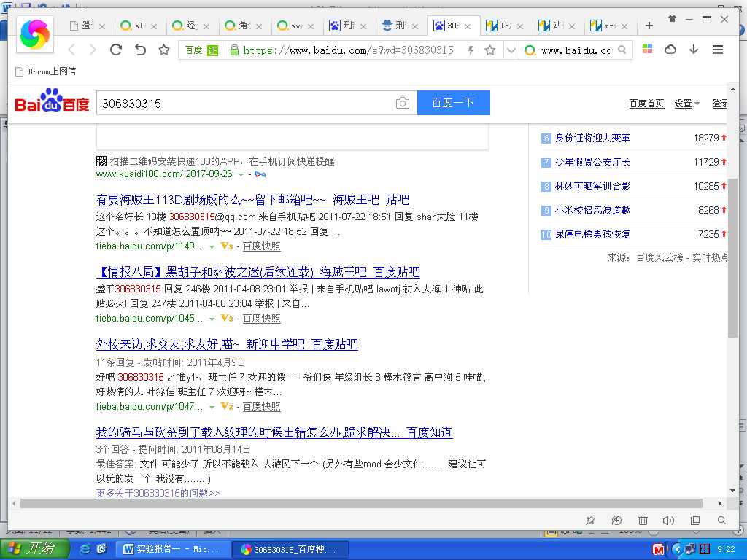Expand dropdown arrow after tieba.baidu.com/p/1047
The width and height of the screenshot is (747, 560).
(x=212, y=407)
